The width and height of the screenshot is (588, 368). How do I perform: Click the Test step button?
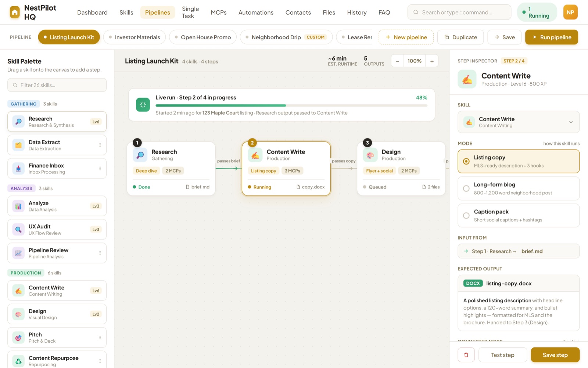503,355
